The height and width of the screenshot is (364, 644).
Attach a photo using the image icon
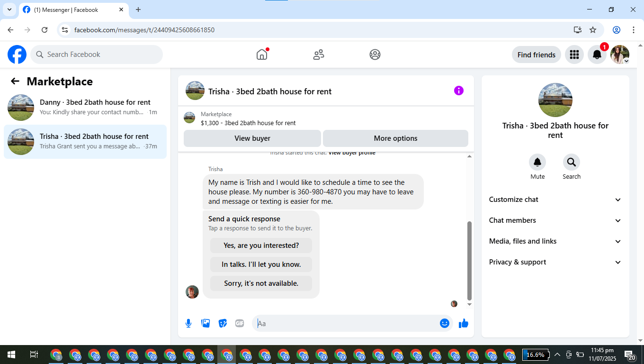[206, 323]
